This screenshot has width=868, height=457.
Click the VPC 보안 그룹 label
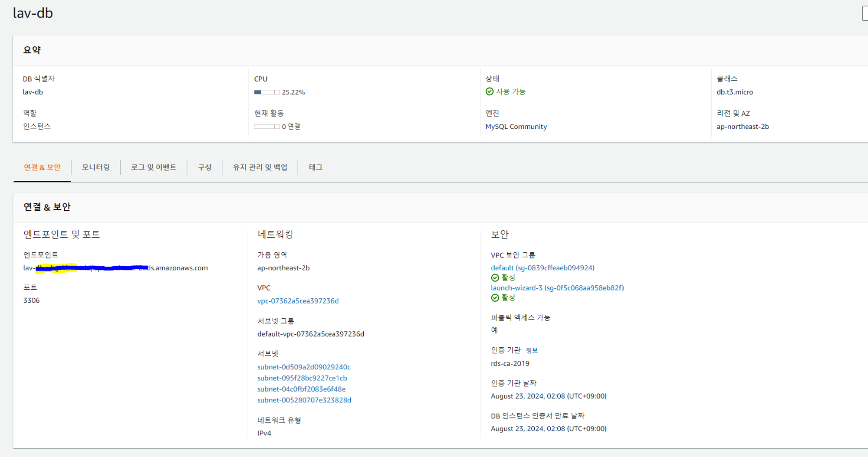point(513,255)
